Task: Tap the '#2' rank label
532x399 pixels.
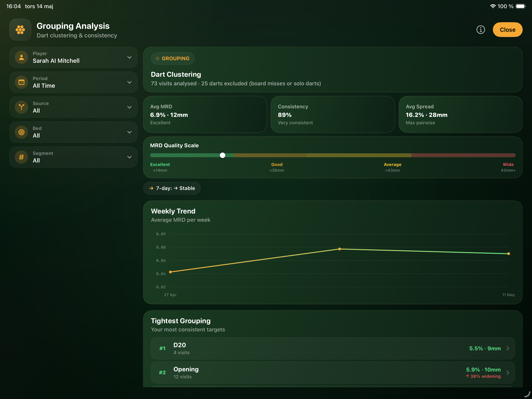Action: tap(162, 373)
